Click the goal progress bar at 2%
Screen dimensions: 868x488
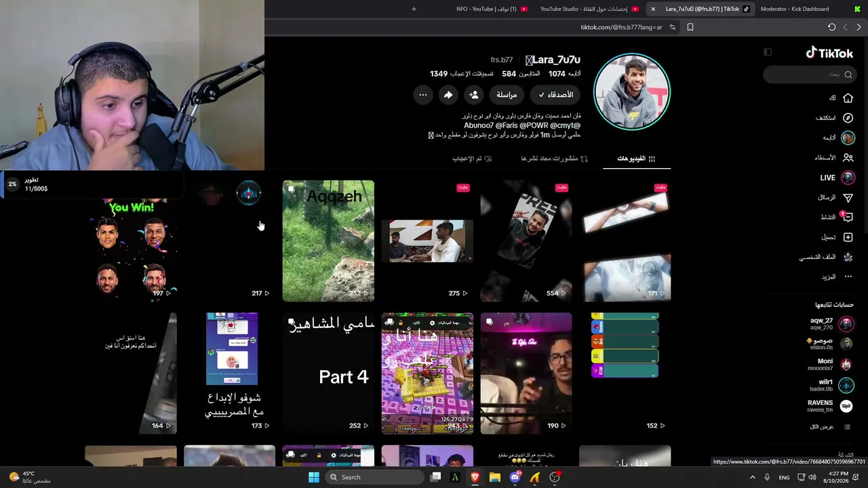[92, 184]
